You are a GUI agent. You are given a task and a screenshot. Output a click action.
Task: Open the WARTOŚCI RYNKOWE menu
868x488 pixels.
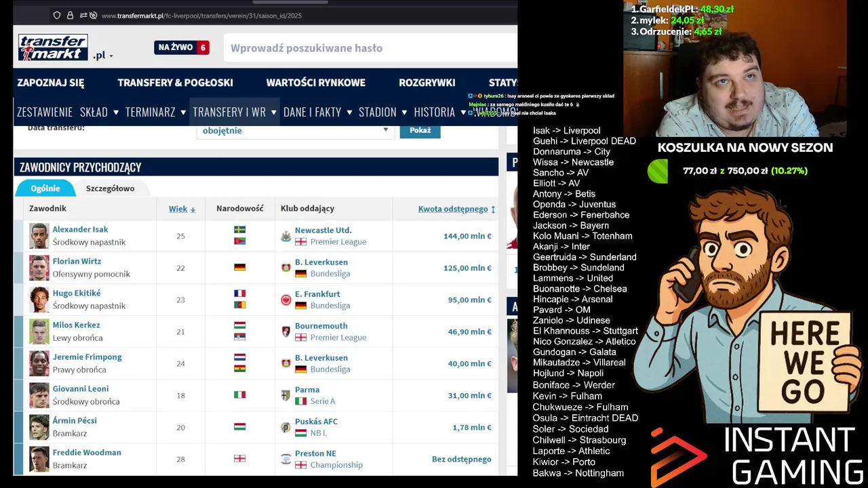315,83
